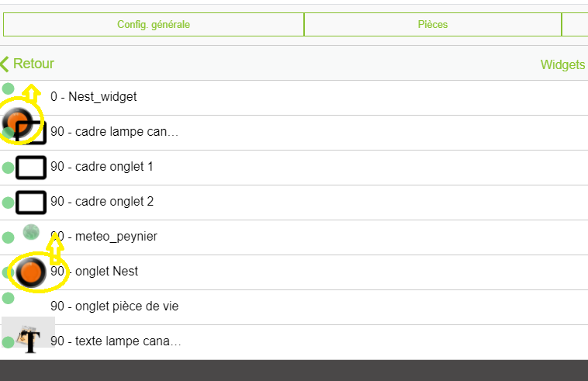Image resolution: width=588 pixels, height=381 pixels.
Task: Open the 90 - texte lampe cana… entry
Action: click(116, 341)
